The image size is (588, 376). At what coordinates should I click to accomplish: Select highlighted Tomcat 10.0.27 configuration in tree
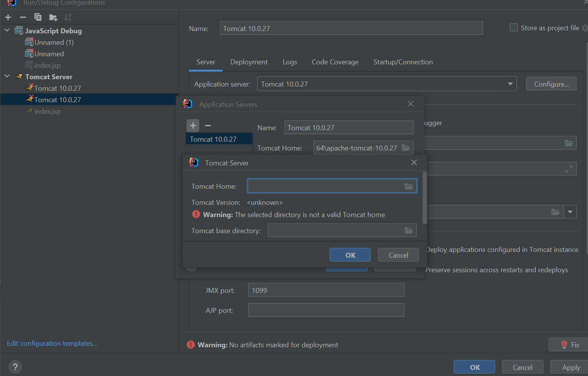tap(89, 100)
